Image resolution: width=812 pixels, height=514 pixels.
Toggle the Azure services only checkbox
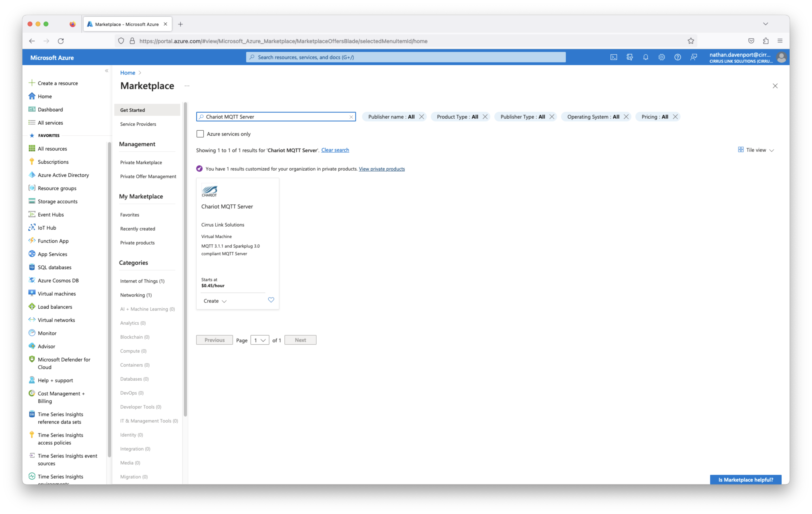(200, 134)
